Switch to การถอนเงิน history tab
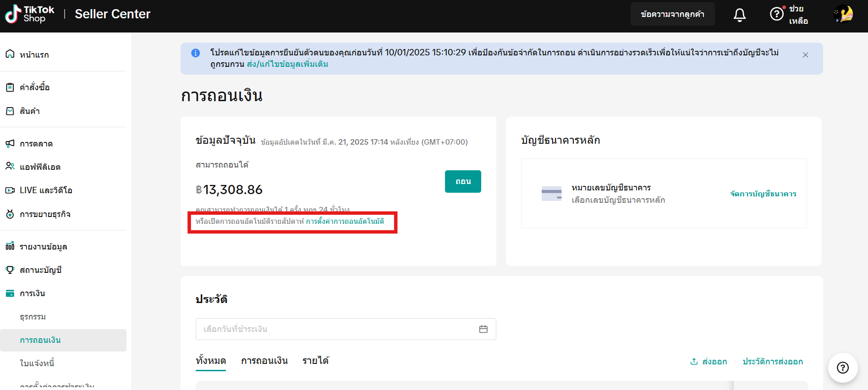 (x=264, y=361)
